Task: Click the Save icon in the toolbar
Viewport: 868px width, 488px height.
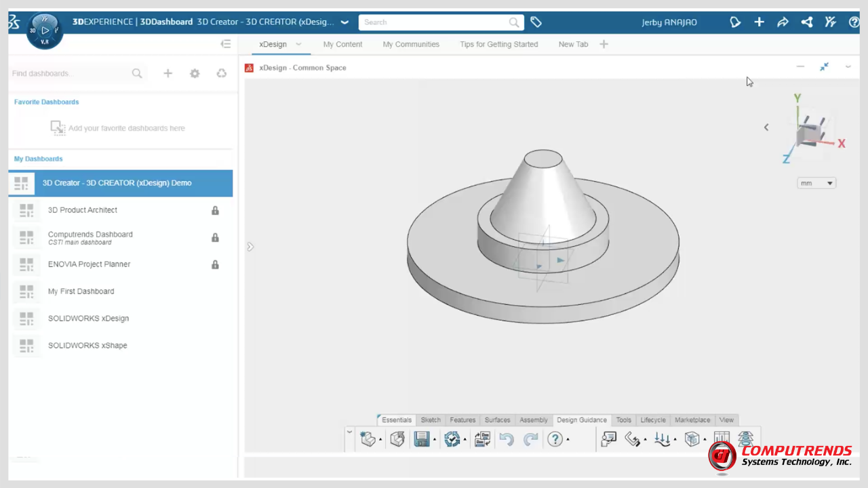Action: point(422,439)
